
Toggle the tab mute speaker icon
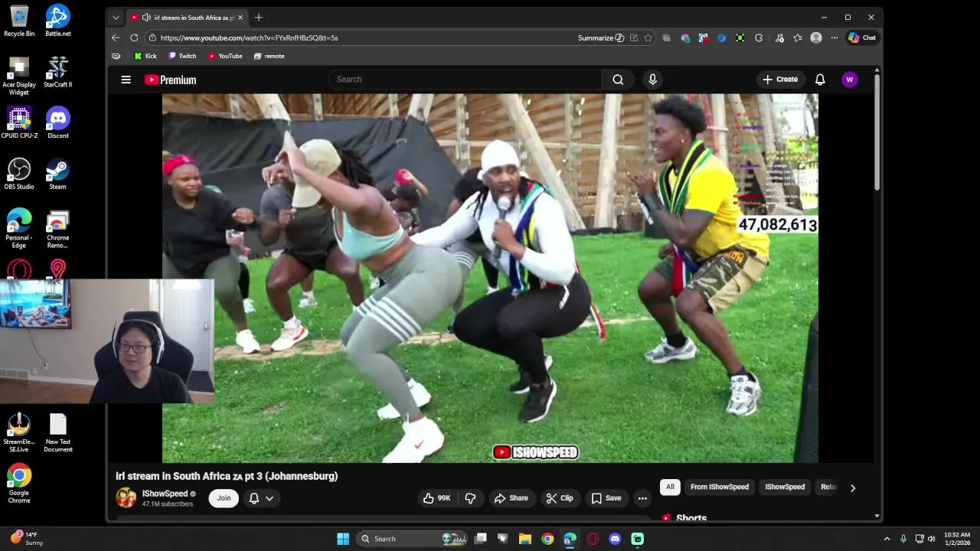146,18
